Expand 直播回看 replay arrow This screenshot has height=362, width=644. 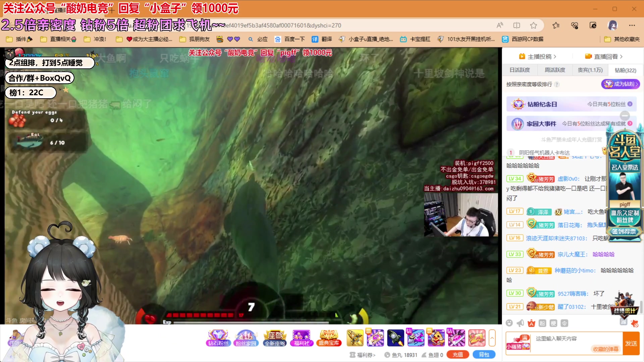click(622, 57)
